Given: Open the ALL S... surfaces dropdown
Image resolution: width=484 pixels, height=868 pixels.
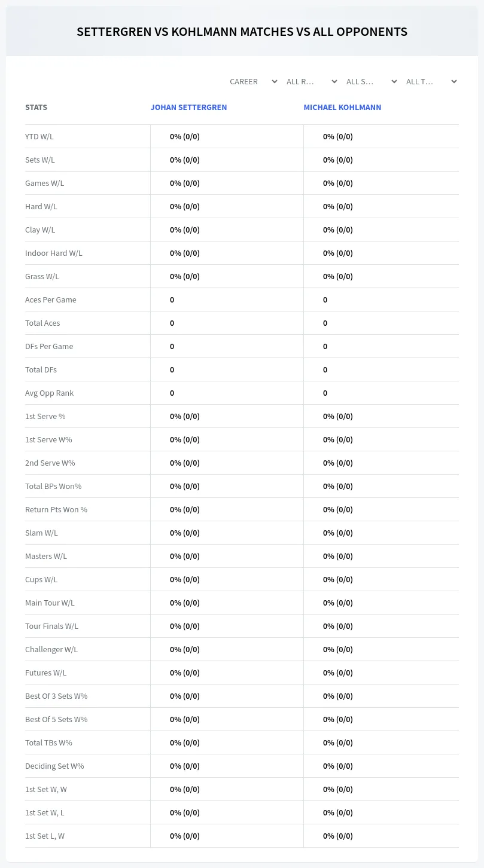Looking at the screenshot, I should pos(372,81).
